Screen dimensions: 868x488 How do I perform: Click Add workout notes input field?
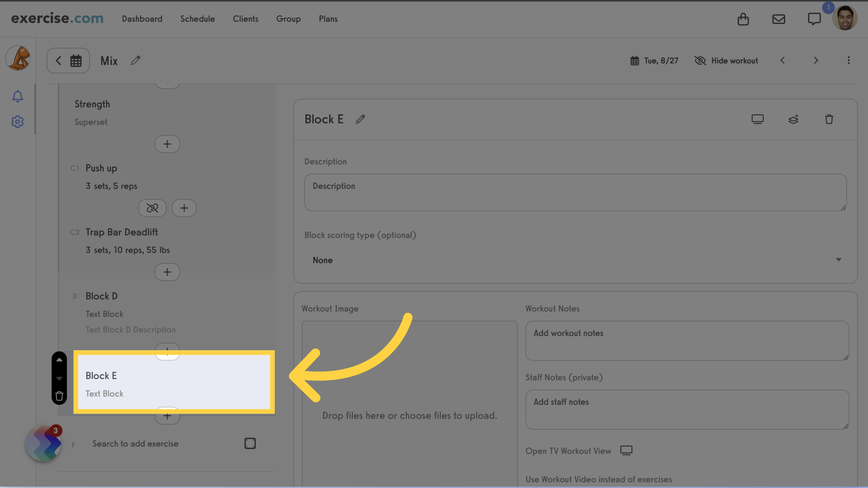pos(687,340)
